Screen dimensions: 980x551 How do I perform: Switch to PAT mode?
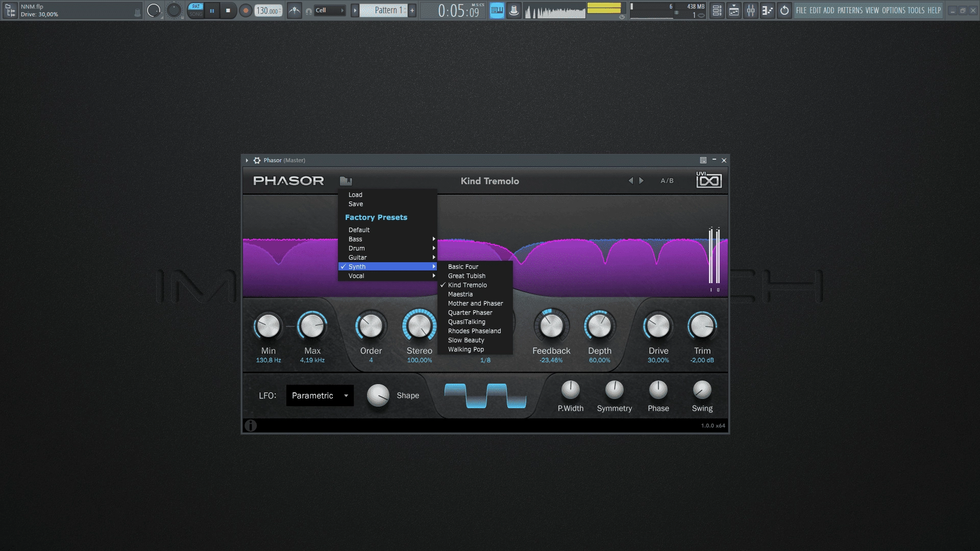click(x=195, y=7)
